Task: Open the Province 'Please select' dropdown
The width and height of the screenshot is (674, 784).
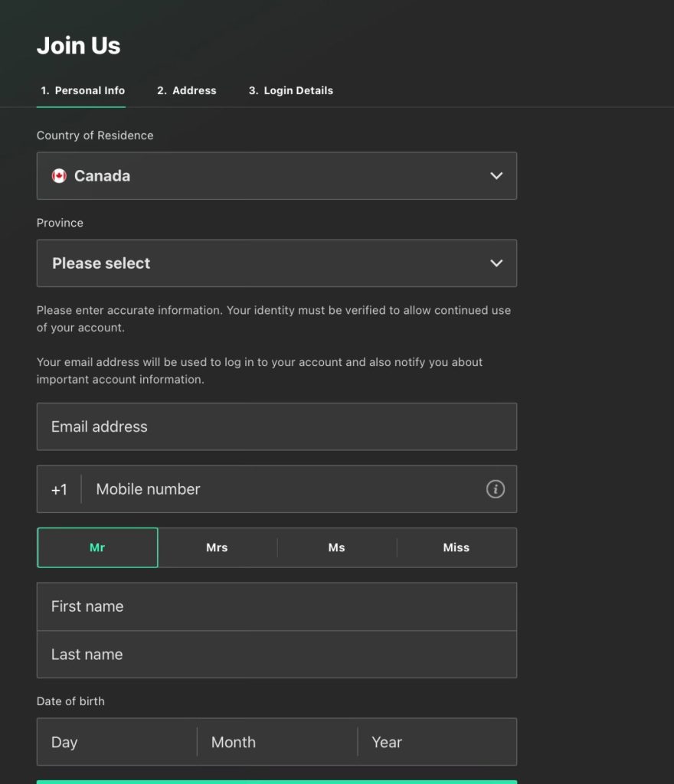Action: point(276,263)
